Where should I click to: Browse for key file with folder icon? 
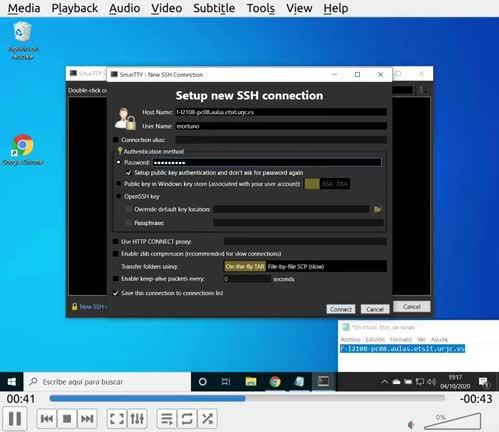click(x=378, y=209)
